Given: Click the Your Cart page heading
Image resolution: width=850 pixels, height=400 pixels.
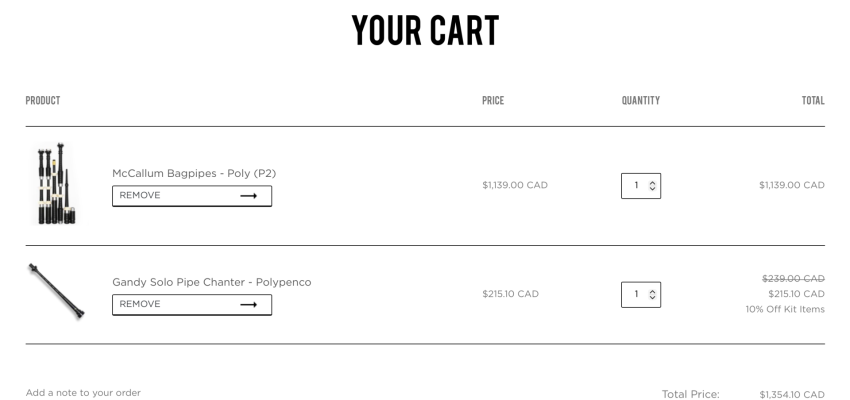Looking at the screenshot, I should (425, 31).
